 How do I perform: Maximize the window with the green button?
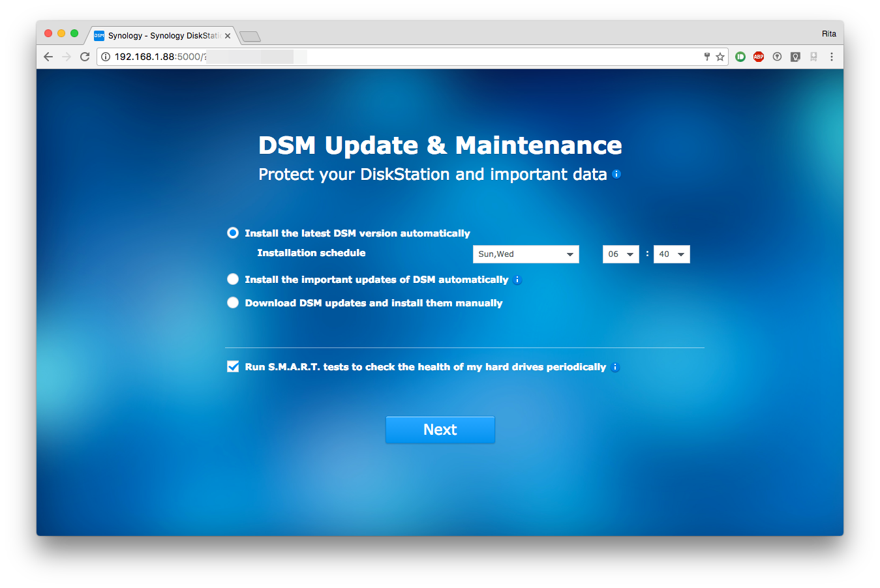tap(74, 33)
